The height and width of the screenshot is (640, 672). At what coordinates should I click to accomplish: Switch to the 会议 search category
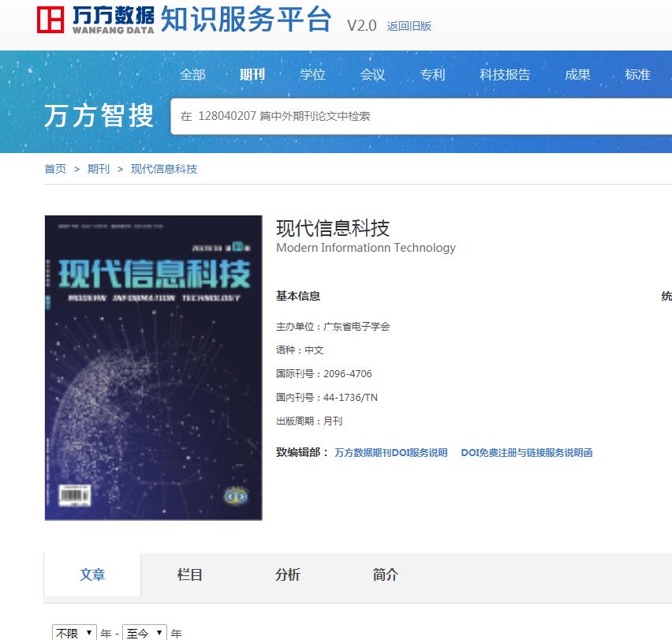(x=372, y=75)
